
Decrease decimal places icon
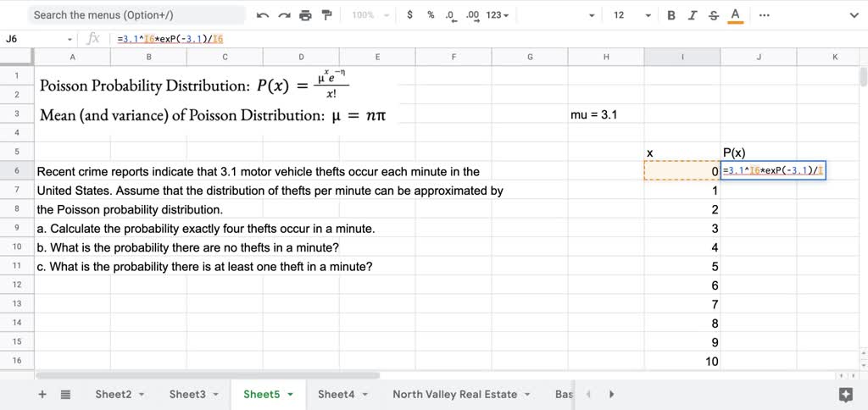pos(451,16)
